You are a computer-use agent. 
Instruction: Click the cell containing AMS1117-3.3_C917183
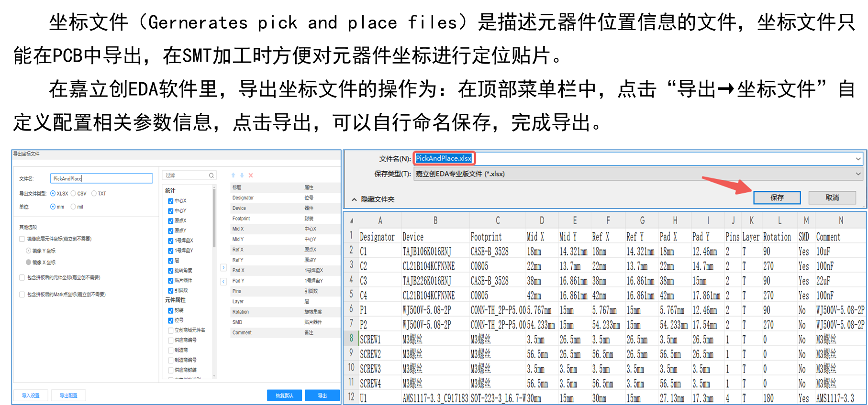[x=435, y=398]
